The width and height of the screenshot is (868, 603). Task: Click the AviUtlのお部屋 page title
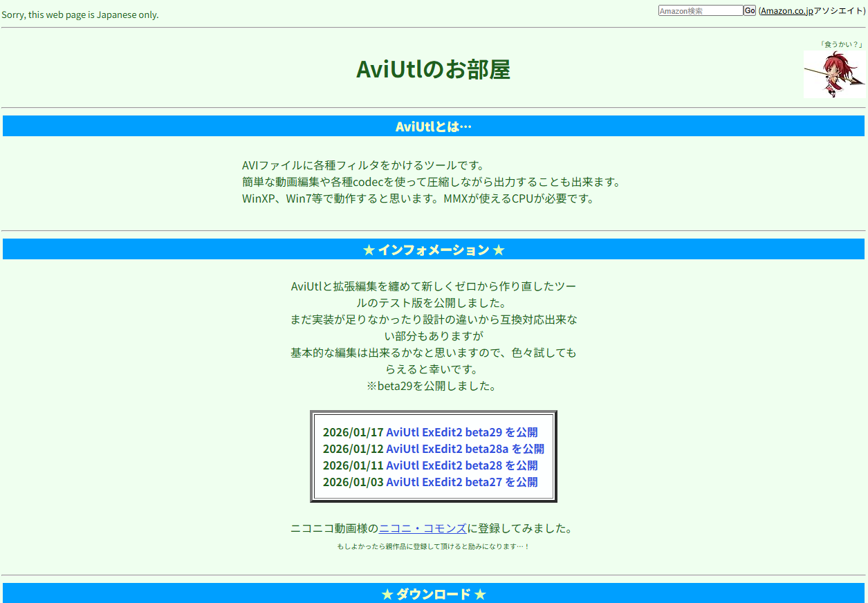click(433, 69)
